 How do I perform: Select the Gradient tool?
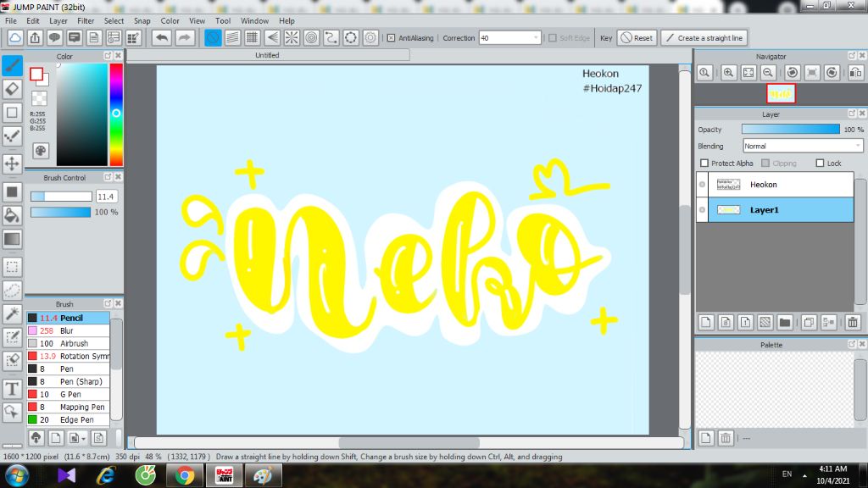[12, 239]
